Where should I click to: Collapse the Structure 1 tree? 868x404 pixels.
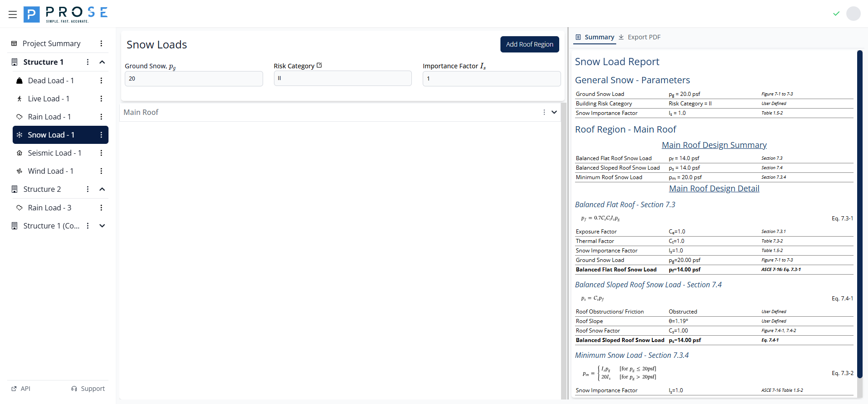point(102,62)
